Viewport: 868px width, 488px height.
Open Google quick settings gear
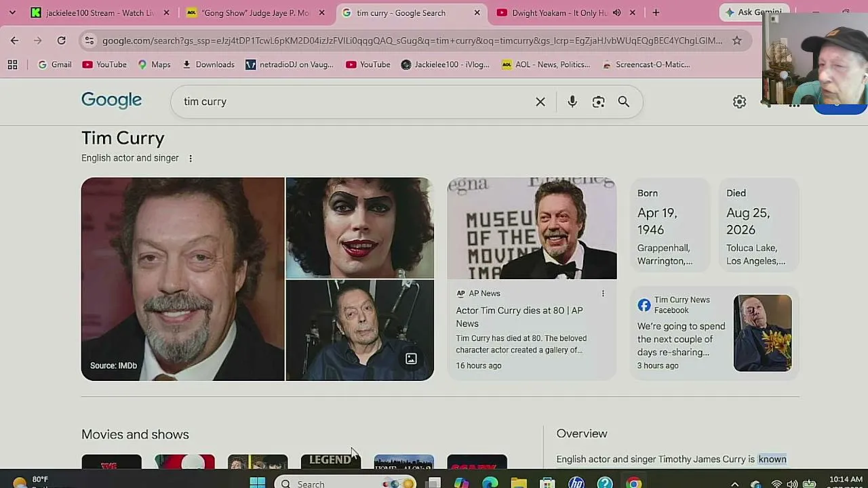739,102
